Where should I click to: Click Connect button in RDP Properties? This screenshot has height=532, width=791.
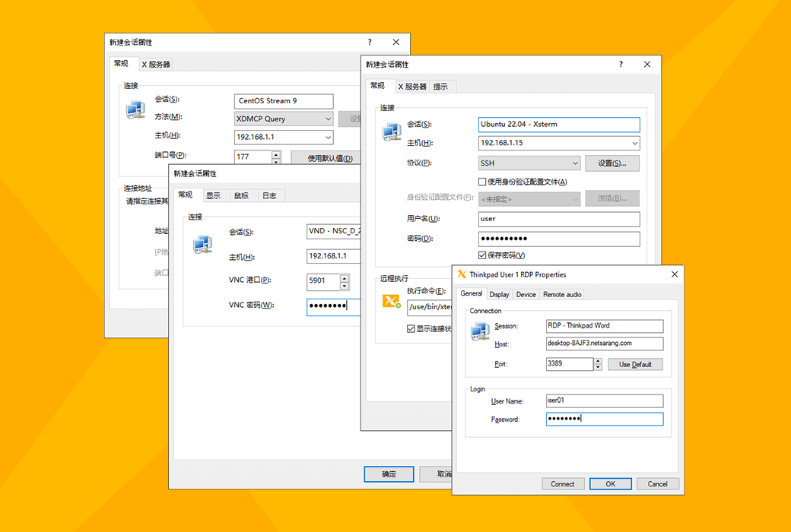563,484
